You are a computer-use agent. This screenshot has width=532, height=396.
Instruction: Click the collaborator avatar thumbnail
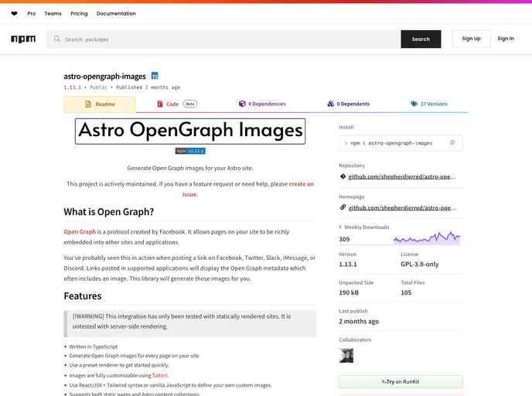pos(346,356)
